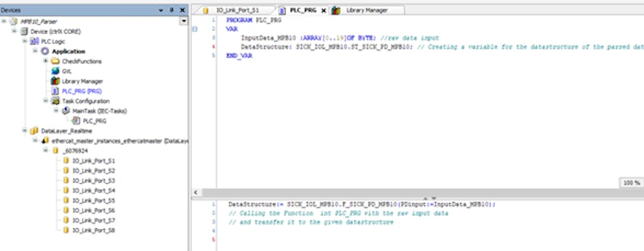Click the Devices panel title
Image resolution: width=644 pixels, height=251 pixels.
[x=10, y=10]
